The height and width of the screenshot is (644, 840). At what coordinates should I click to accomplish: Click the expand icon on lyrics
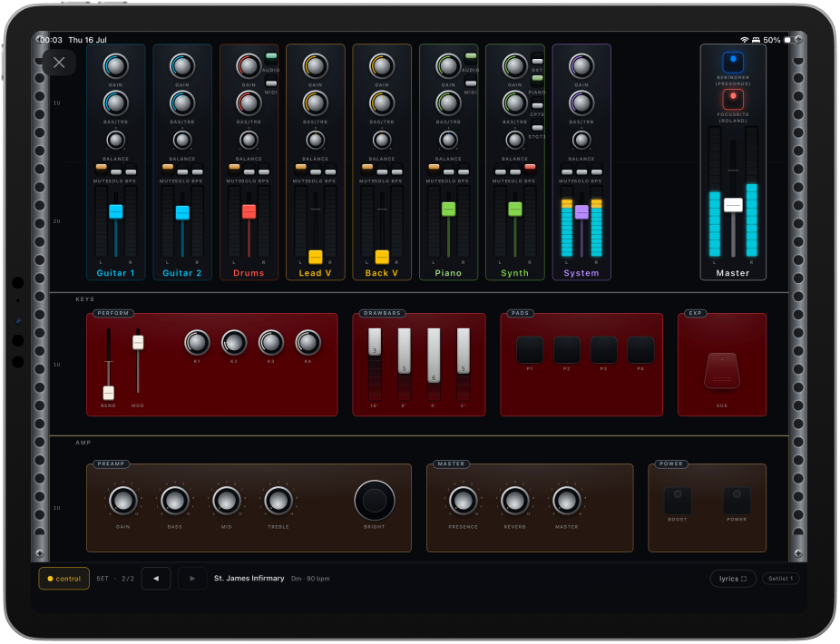[744, 580]
